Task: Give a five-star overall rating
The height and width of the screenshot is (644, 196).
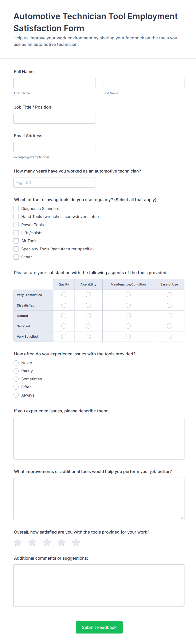Action: coord(76,543)
